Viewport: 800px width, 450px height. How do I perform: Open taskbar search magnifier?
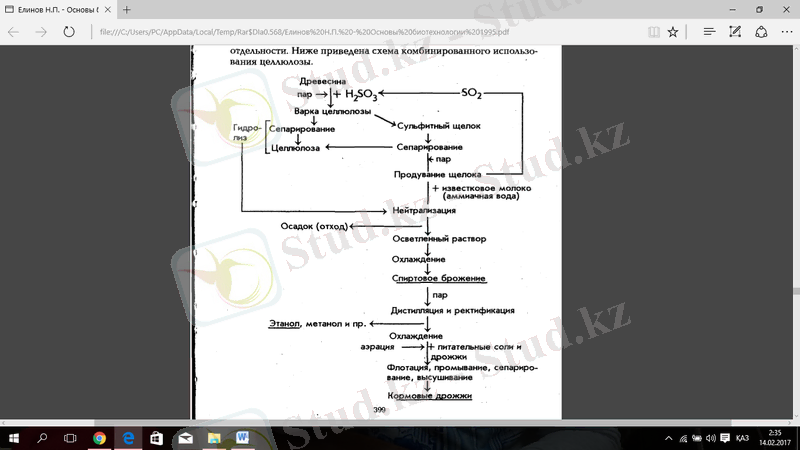42,438
